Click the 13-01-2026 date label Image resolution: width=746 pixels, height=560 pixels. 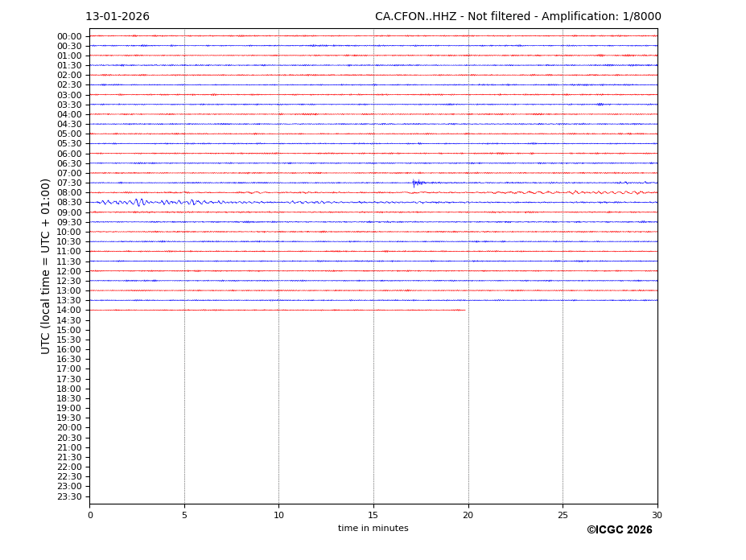click(x=117, y=17)
